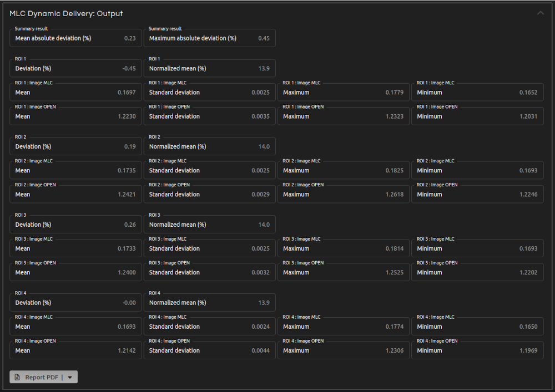Screen dimensions: 555x392
Task: Click ROI 2 Image OPEN Mean value 1.2421
Action: pos(127,195)
